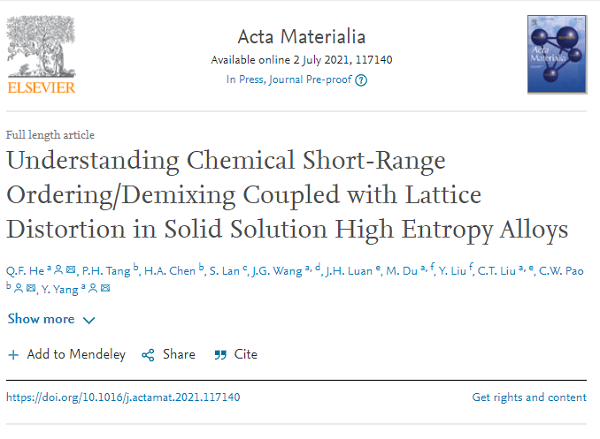Open the Journal Pre-proof help question icon

[x=361, y=80]
